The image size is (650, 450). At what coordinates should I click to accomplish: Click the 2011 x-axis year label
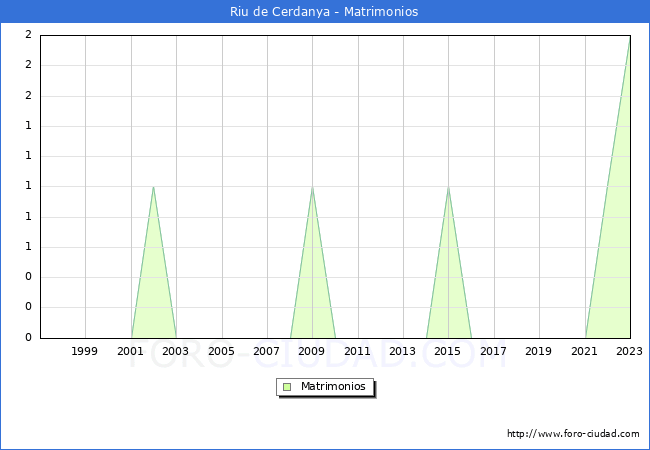(357, 351)
